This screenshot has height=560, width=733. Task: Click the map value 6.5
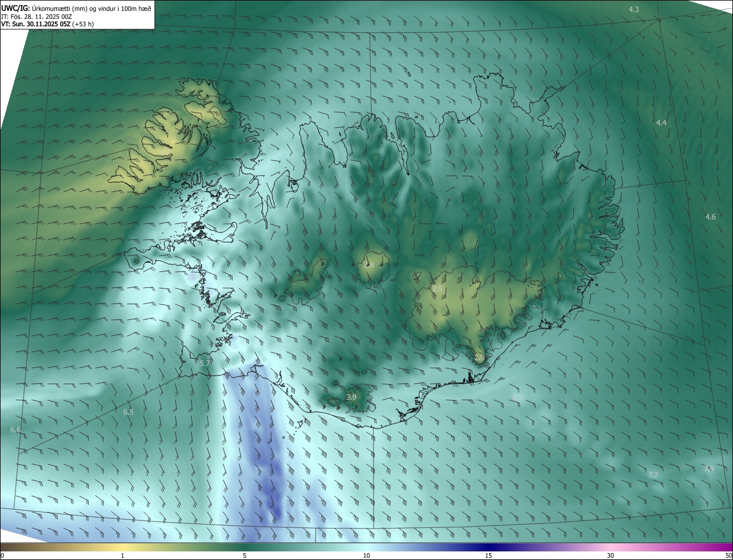point(128,412)
